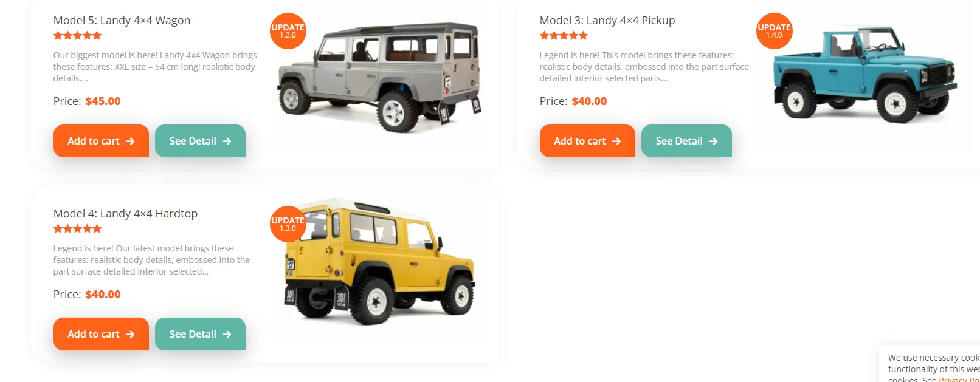Click the Update 1.2.0 badge
The height and width of the screenshot is (382, 980).
(x=288, y=31)
